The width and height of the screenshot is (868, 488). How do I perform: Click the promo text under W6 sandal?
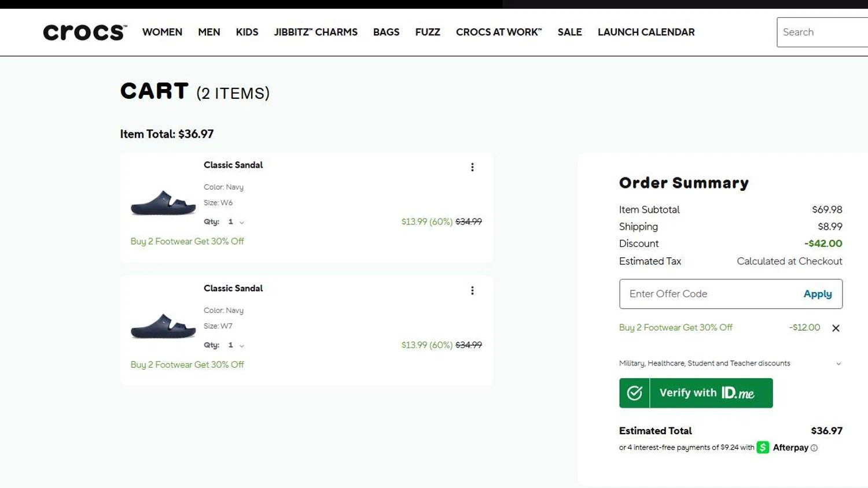(187, 241)
